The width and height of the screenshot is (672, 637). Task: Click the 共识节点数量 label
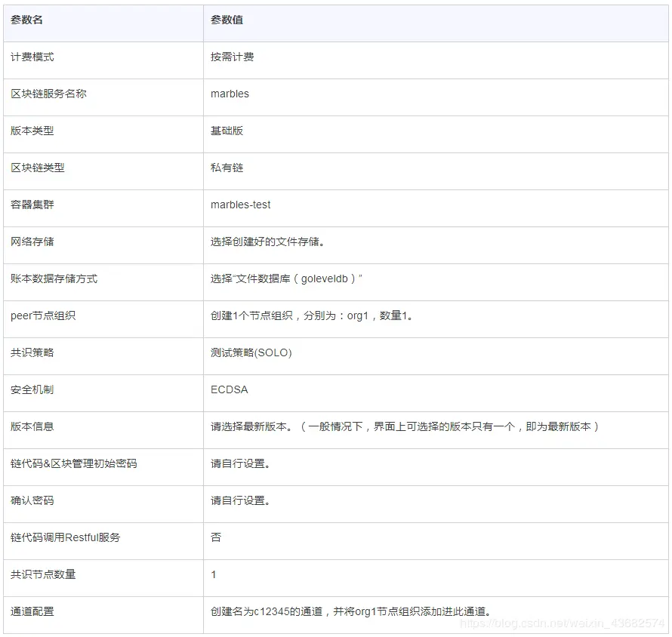[x=43, y=574]
